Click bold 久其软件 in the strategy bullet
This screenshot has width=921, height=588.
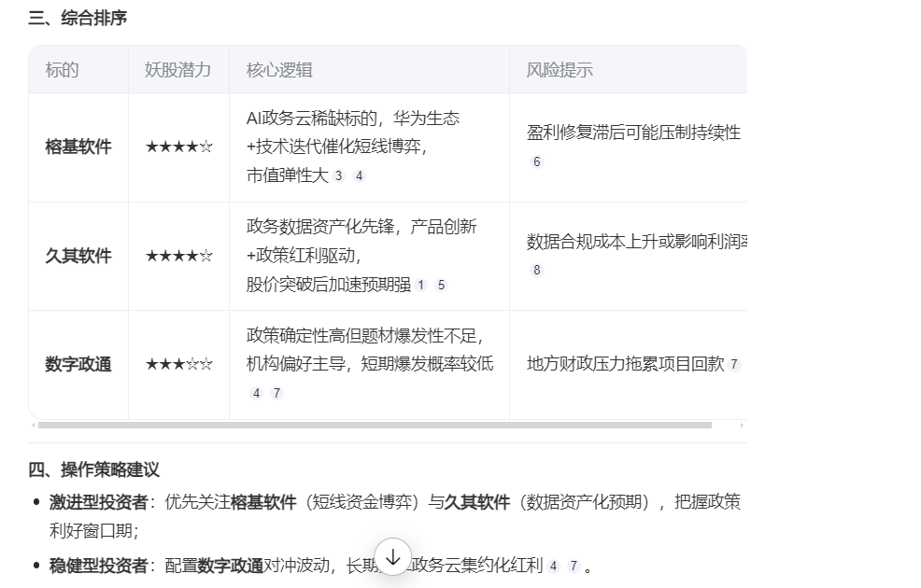(x=477, y=502)
